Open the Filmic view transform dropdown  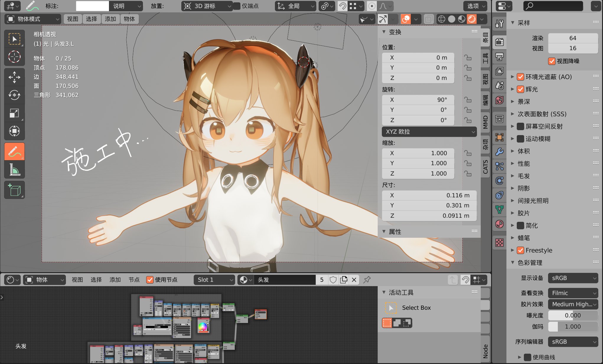pos(573,293)
